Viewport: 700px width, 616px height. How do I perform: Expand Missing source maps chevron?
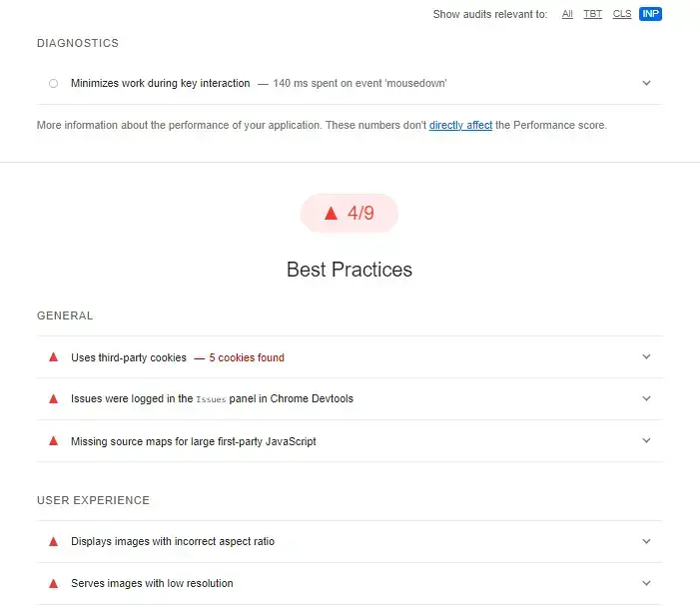tap(646, 440)
